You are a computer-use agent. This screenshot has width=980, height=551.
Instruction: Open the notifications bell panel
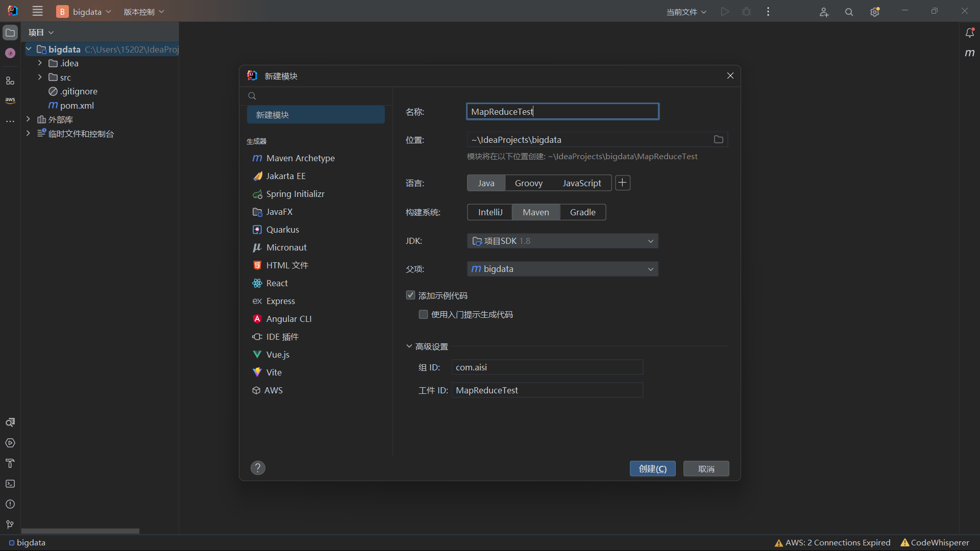(x=970, y=33)
